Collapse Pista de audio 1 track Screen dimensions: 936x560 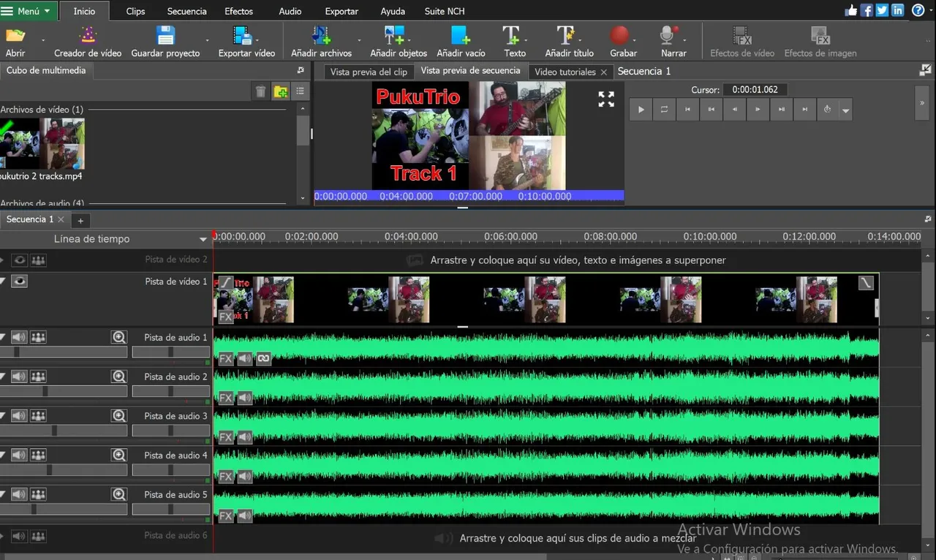pyautogui.click(x=3, y=337)
